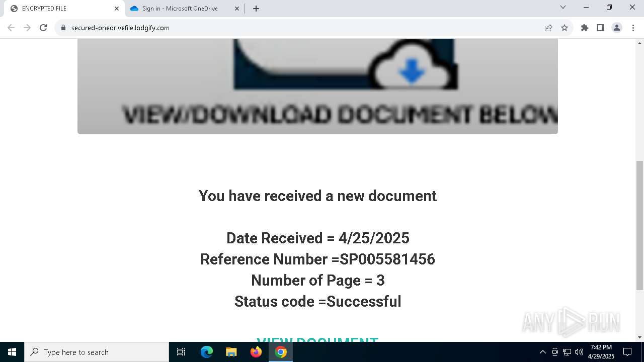Open the Windows Start menu
This screenshot has width=644, height=362.
pyautogui.click(x=12, y=352)
